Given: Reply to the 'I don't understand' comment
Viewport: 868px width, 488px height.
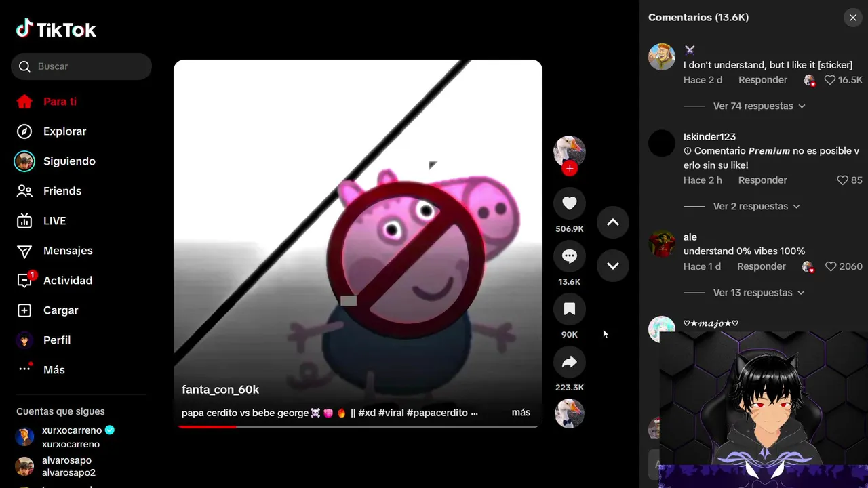Looking at the screenshot, I should coord(763,80).
